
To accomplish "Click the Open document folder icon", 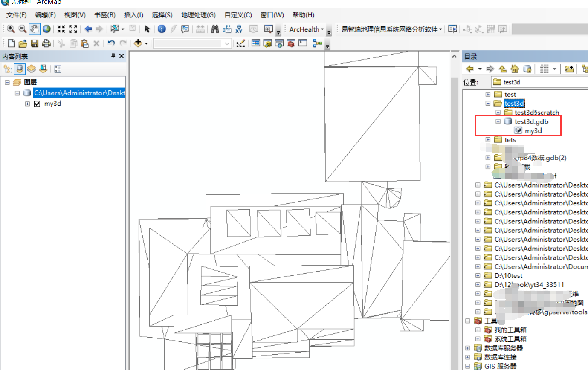I will coord(23,43).
